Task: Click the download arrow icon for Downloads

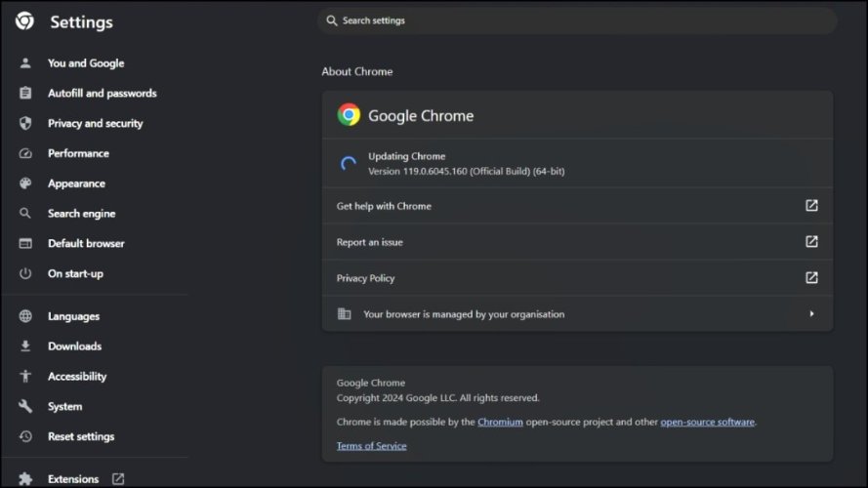Action: coord(25,346)
